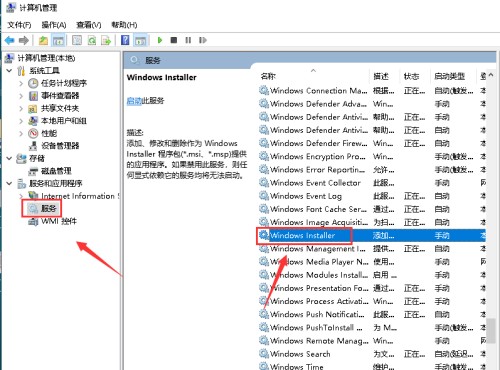Click the Stop service square button

174,40
